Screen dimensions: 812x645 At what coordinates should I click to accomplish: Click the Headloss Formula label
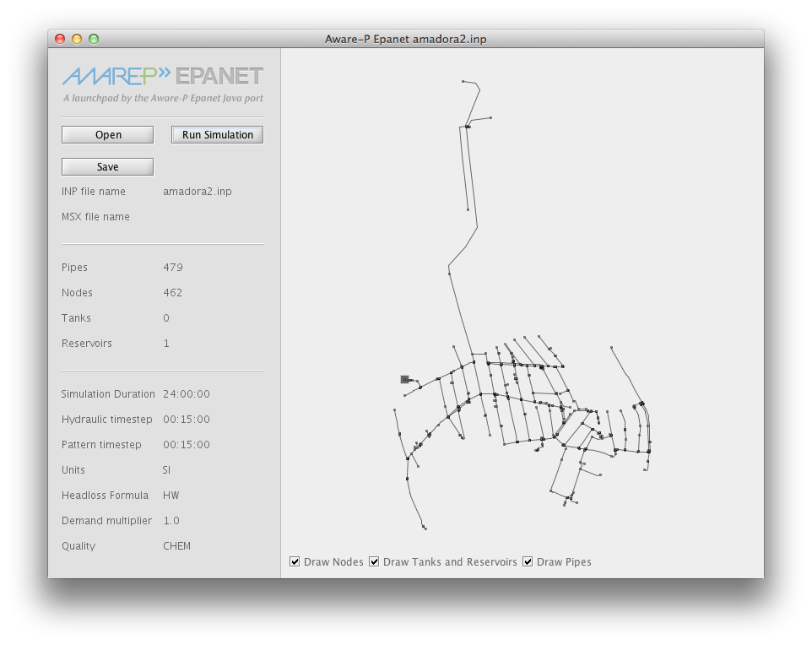pyautogui.click(x=106, y=496)
